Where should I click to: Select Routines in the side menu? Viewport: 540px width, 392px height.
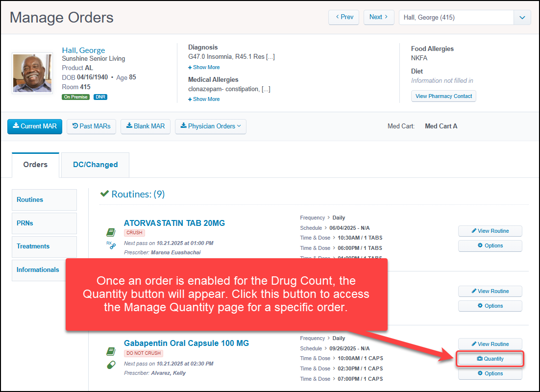[x=45, y=200]
